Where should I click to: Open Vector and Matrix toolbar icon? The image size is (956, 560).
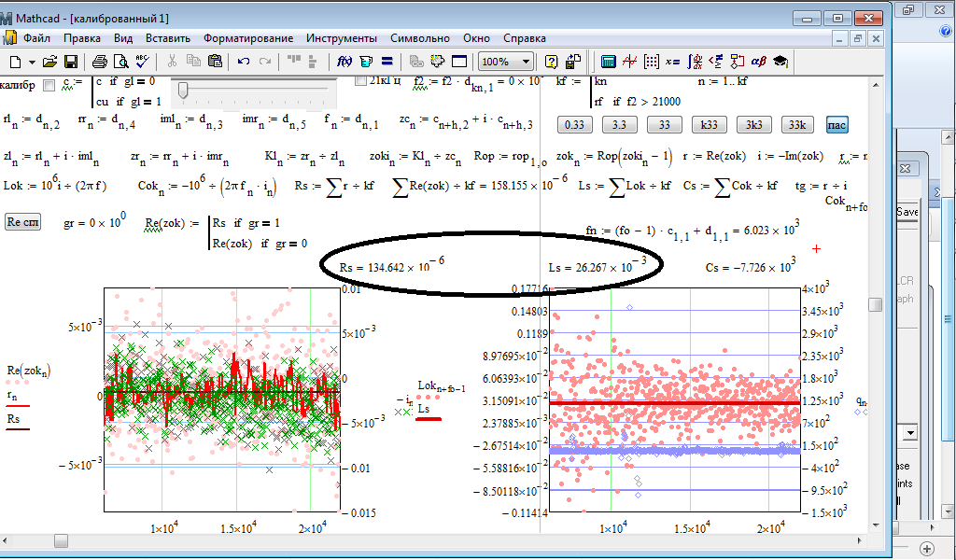pyautogui.click(x=651, y=62)
